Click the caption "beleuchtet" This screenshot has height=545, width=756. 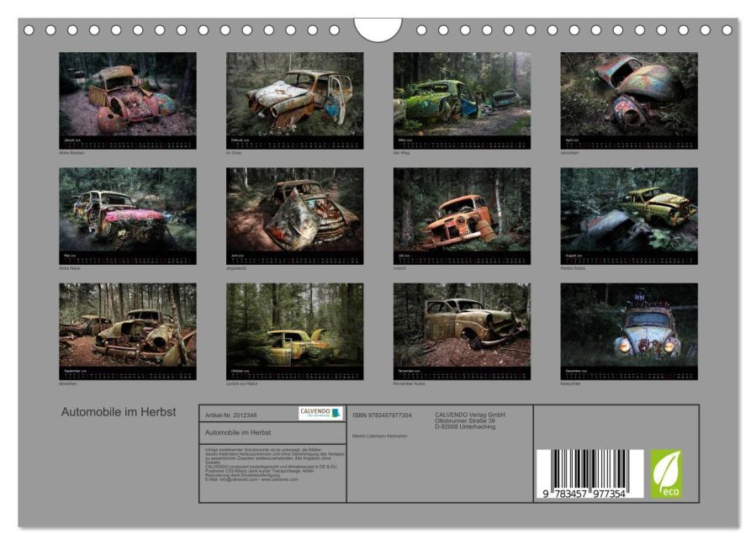coord(570,384)
